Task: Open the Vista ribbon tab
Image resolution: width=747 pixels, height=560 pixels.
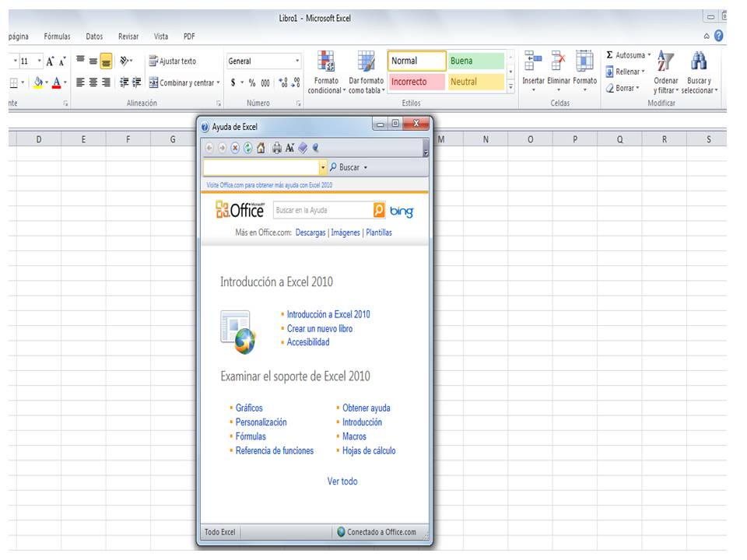Action: [163, 36]
